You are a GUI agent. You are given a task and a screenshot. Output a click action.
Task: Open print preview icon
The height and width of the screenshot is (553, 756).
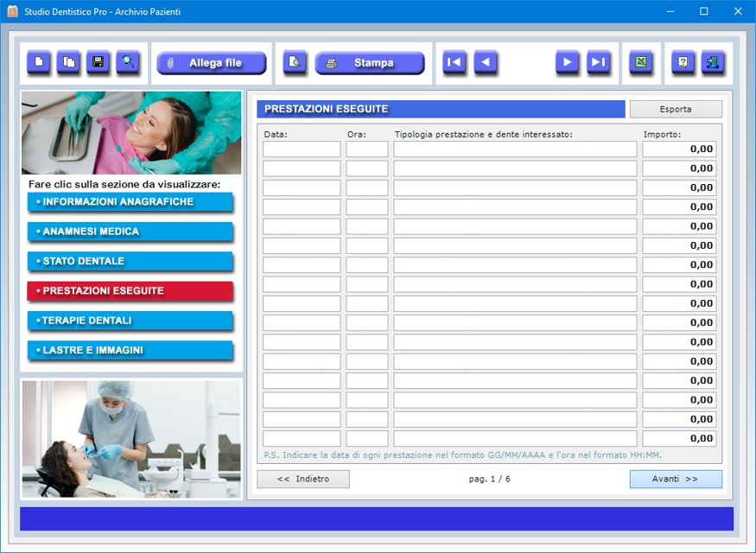(x=294, y=62)
